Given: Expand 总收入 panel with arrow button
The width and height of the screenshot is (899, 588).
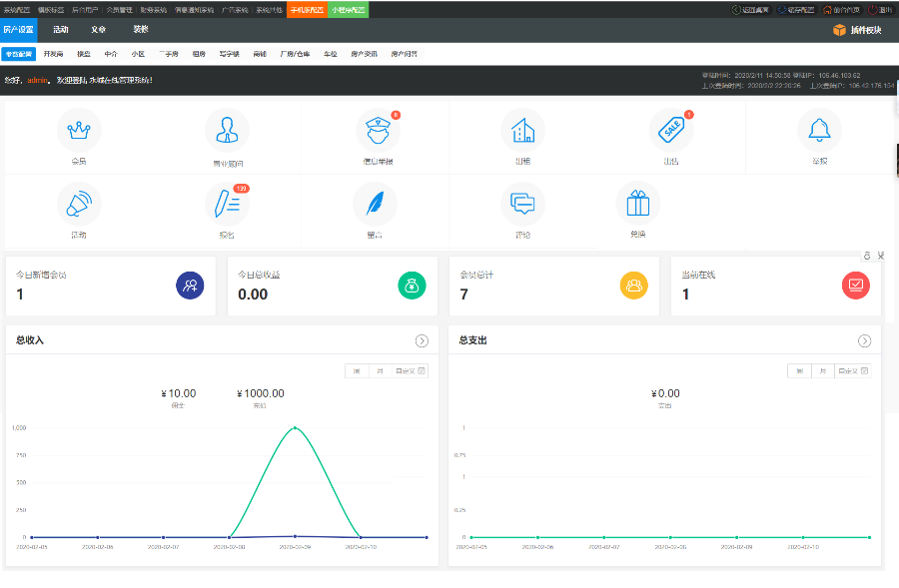Looking at the screenshot, I should click(422, 341).
